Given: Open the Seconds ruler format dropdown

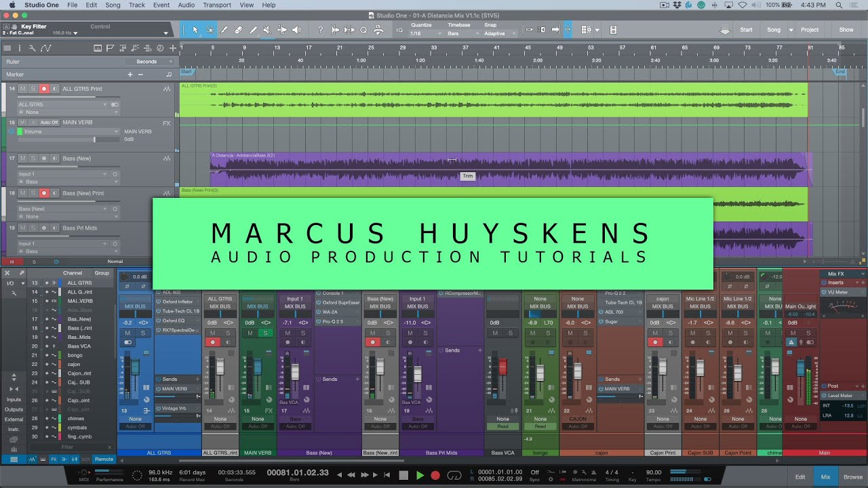Looking at the screenshot, I should click(150, 62).
